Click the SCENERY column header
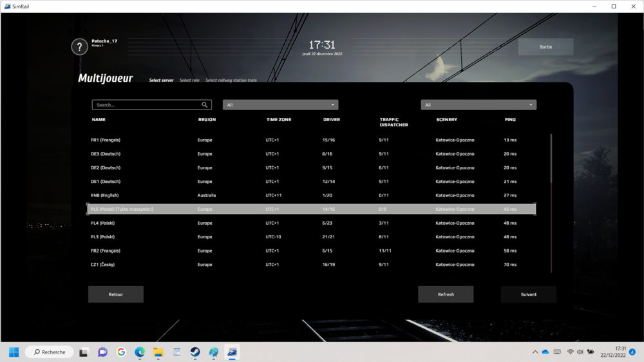The width and height of the screenshot is (644, 362). click(x=446, y=120)
